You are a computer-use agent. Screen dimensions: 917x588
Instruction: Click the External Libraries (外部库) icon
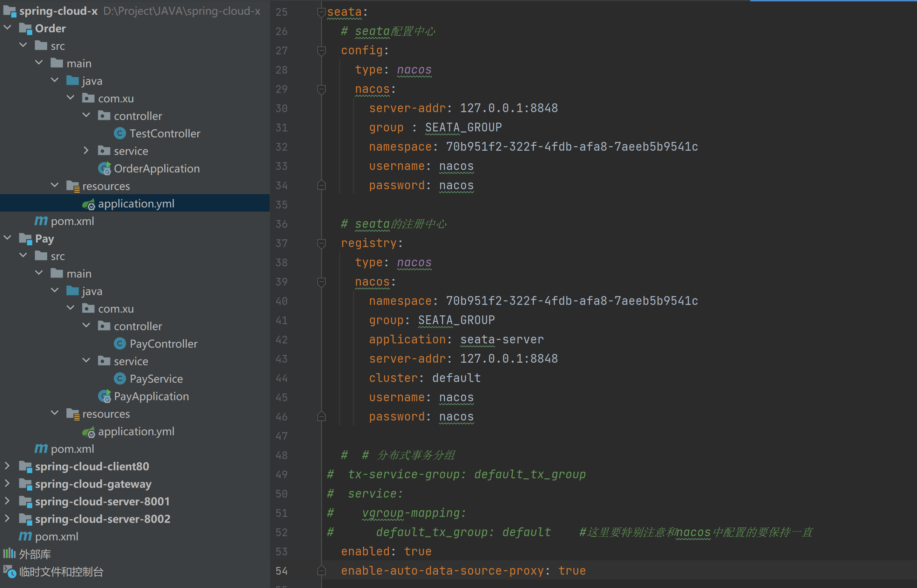point(9,554)
